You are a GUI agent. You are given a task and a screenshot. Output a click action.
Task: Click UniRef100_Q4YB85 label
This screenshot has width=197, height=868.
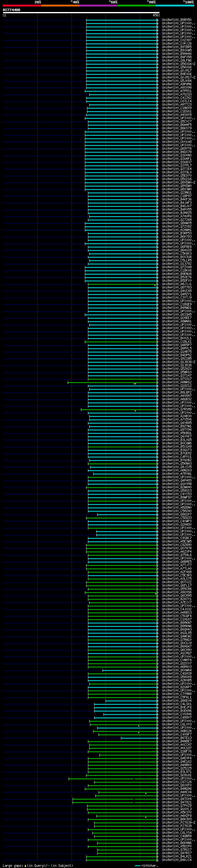177,423
